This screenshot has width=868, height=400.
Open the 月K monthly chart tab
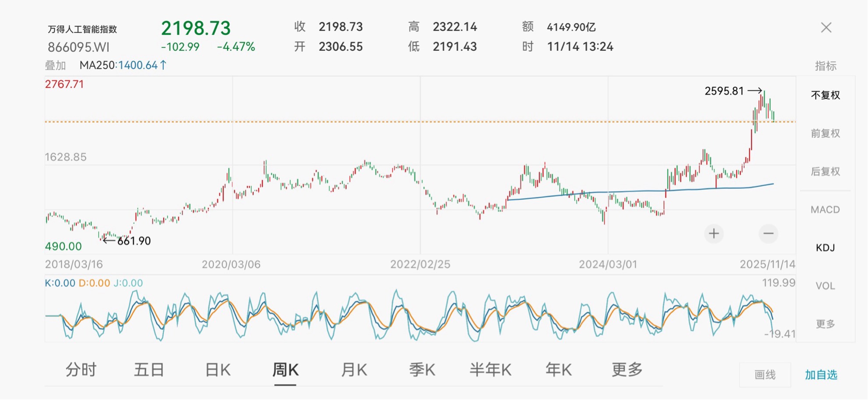click(x=354, y=370)
